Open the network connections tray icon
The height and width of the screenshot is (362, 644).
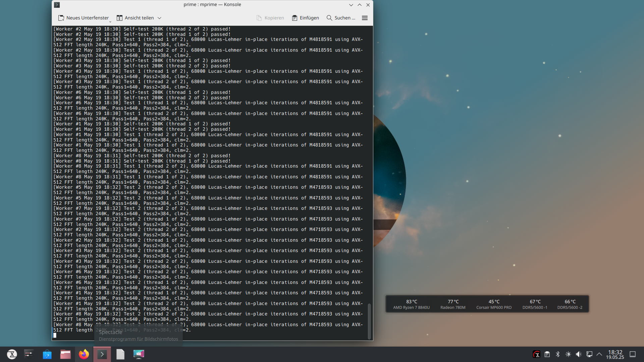(589, 354)
